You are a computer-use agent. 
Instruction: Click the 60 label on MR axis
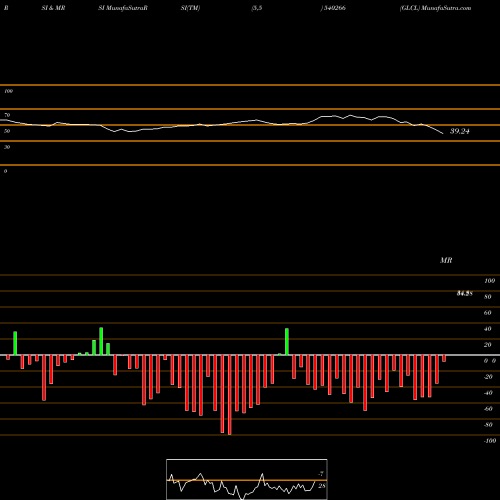click(488, 313)
